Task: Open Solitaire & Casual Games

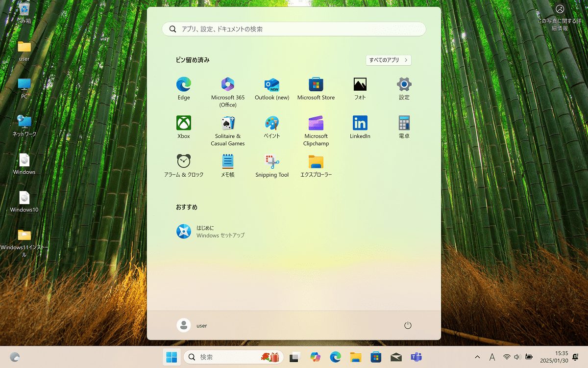Action: (x=228, y=131)
